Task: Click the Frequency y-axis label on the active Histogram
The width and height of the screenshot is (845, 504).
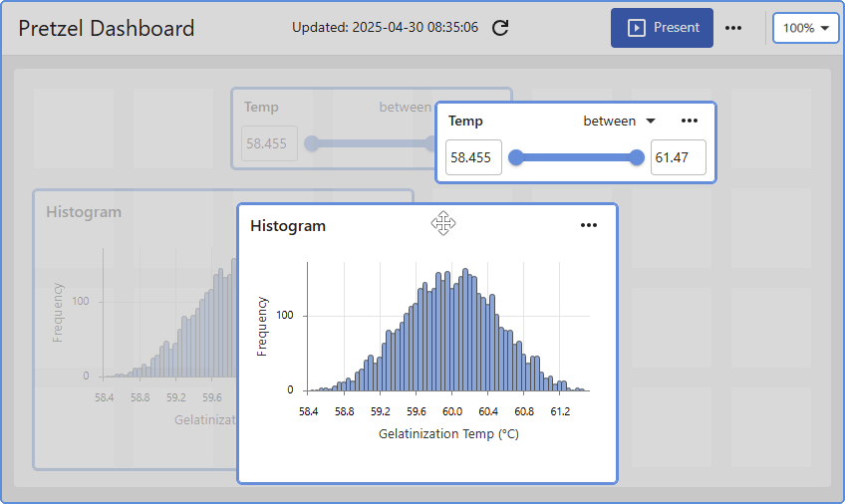Action: coord(262,326)
